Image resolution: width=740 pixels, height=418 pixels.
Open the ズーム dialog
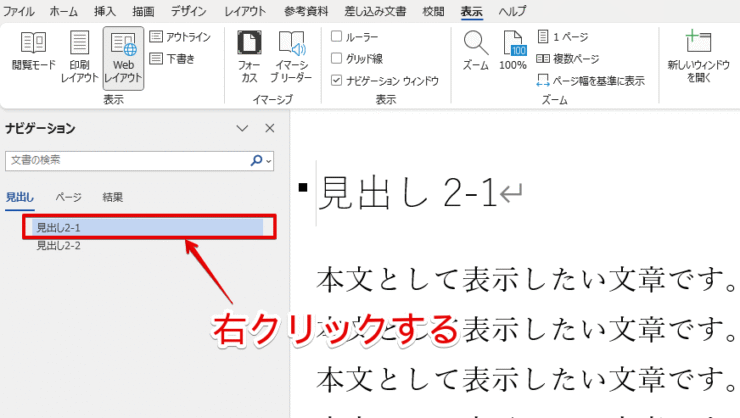click(x=475, y=51)
